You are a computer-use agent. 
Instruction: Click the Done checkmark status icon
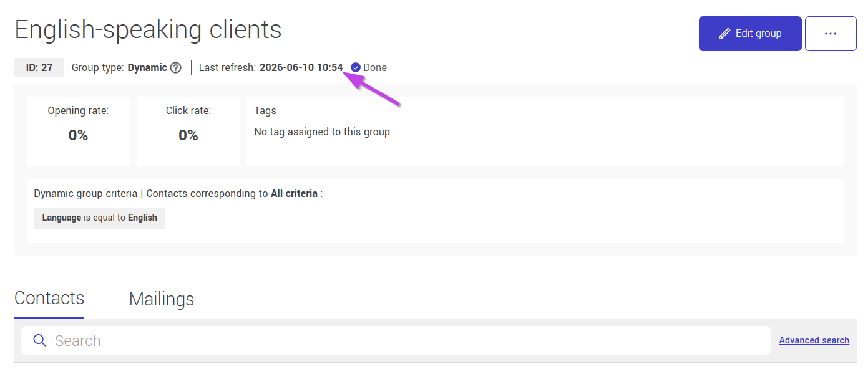[356, 67]
